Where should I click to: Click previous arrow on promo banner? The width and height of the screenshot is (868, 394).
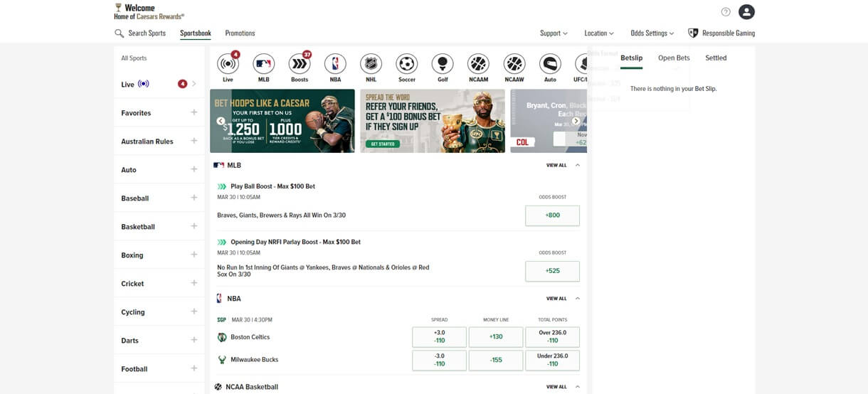pyautogui.click(x=221, y=121)
